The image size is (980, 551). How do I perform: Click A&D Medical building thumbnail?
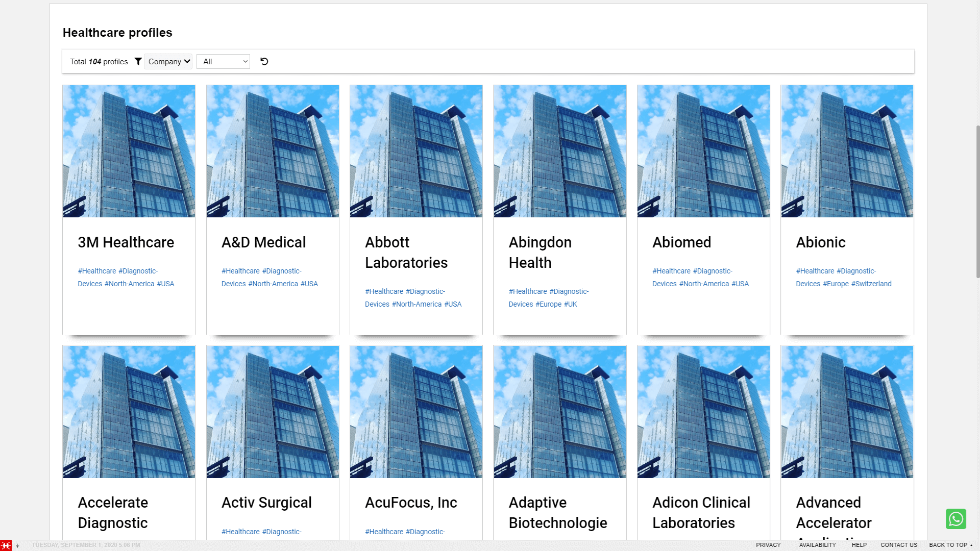(273, 151)
